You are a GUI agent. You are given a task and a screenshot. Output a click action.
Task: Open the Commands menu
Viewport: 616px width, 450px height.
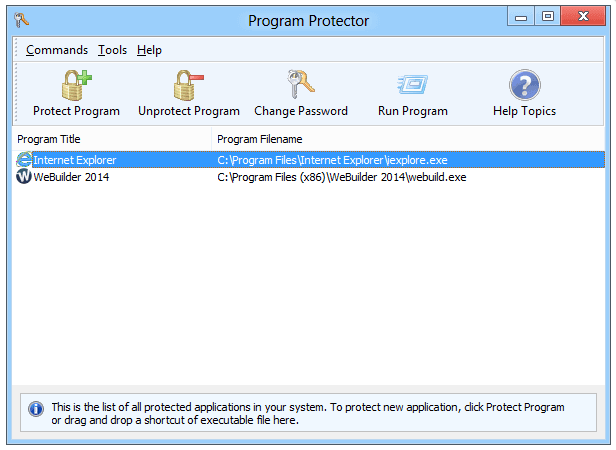pyautogui.click(x=57, y=50)
